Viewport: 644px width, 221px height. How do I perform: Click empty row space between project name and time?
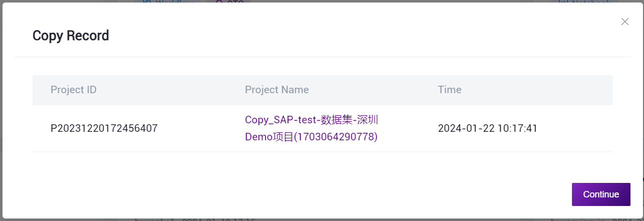pyautogui.click(x=408, y=128)
